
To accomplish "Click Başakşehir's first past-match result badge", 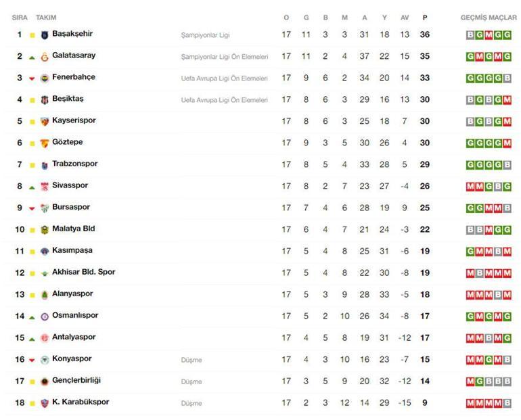I will click(470, 35).
